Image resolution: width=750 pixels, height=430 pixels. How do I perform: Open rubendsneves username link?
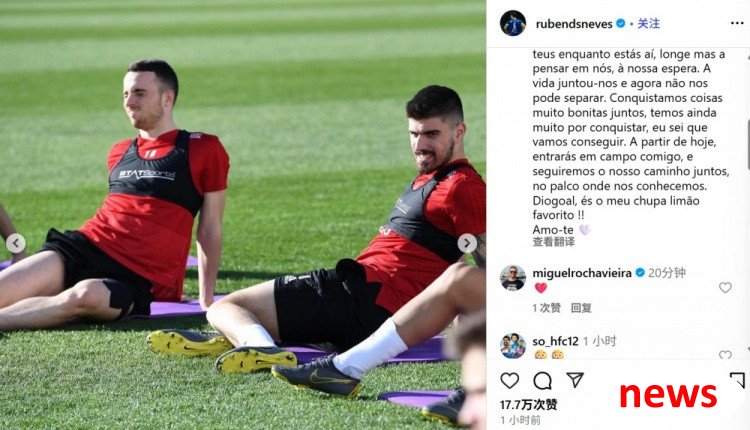pyautogui.click(x=574, y=24)
